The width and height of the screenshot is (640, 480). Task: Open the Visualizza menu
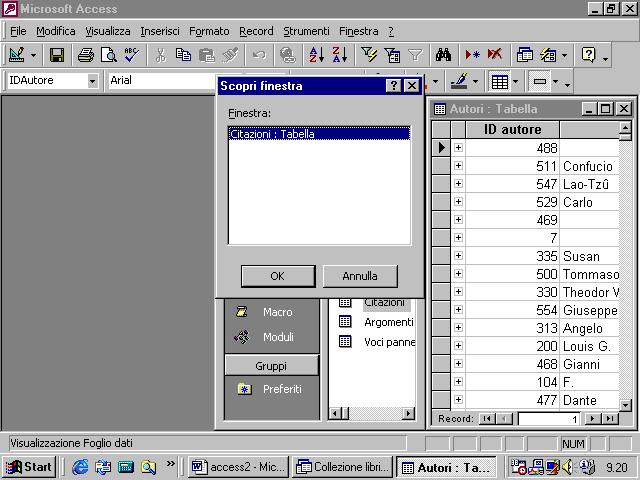[108, 31]
